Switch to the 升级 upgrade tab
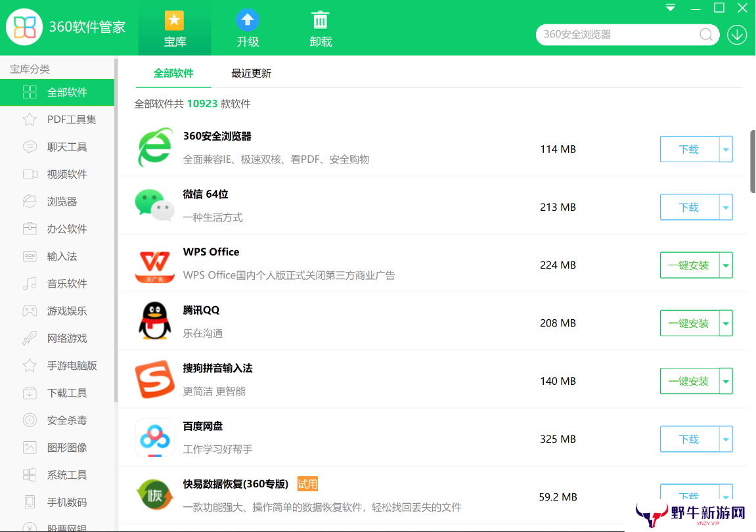The height and width of the screenshot is (532, 756). click(x=248, y=28)
